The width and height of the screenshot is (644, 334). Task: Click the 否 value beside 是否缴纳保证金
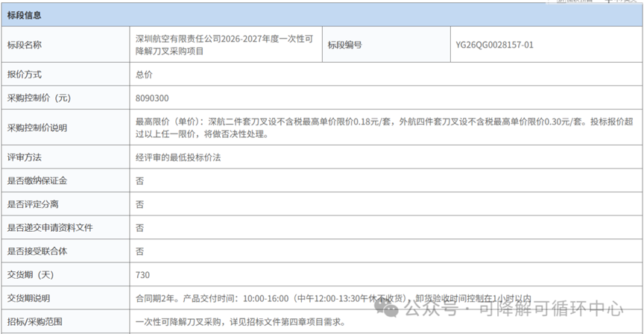click(x=139, y=180)
